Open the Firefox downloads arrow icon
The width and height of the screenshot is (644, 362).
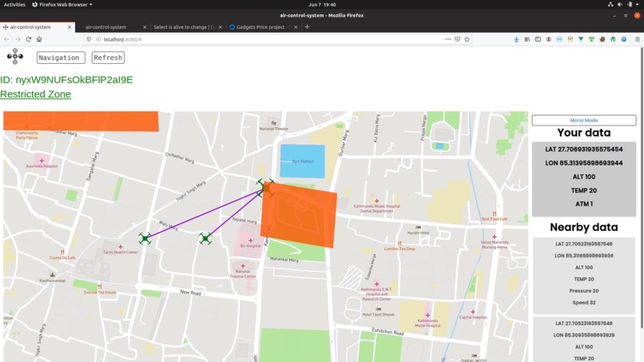click(x=516, y=39)
